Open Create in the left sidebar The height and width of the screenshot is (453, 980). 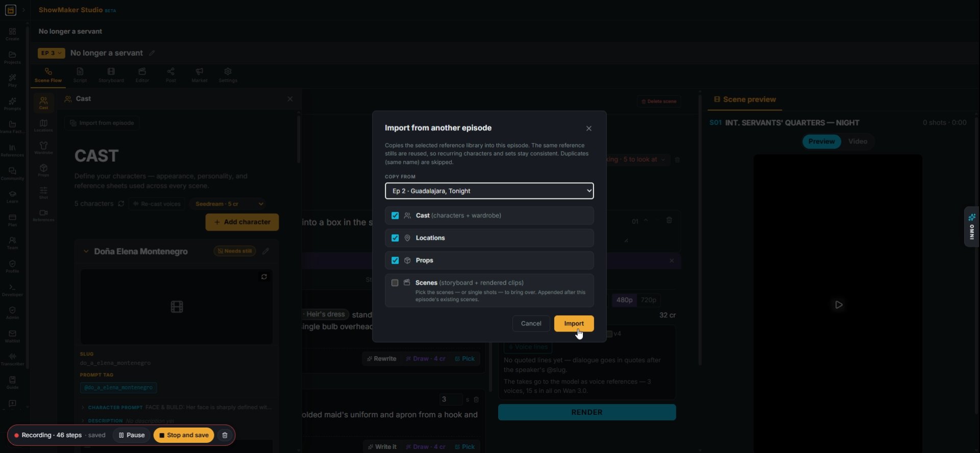click(12, 34)
